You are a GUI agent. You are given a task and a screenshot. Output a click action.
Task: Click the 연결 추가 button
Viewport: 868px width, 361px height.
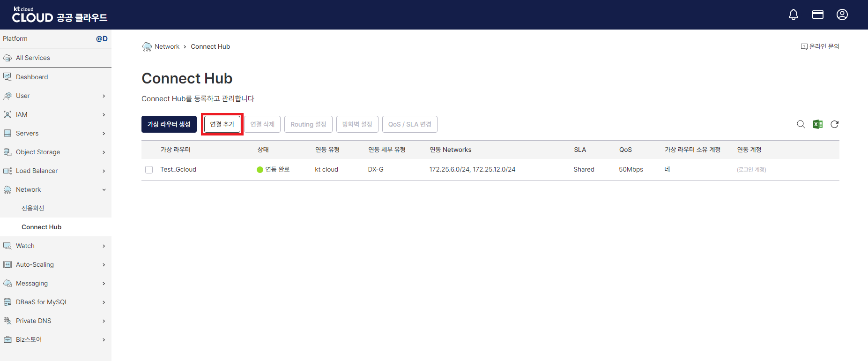(x=222, y=124)
